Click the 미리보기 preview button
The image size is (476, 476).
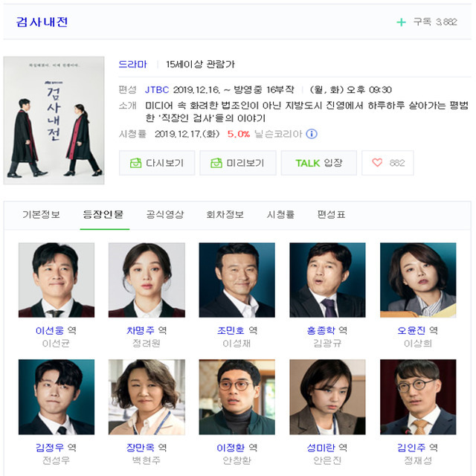coord(238,163)
